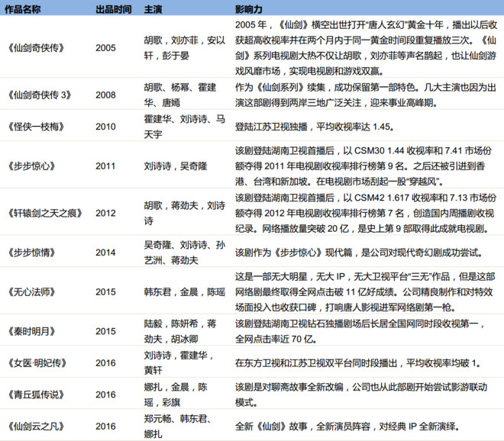504x441 pixels.
Task: Click influence text 这是一部无大明星，无大 IP
Action: click(x=365, y=292)
